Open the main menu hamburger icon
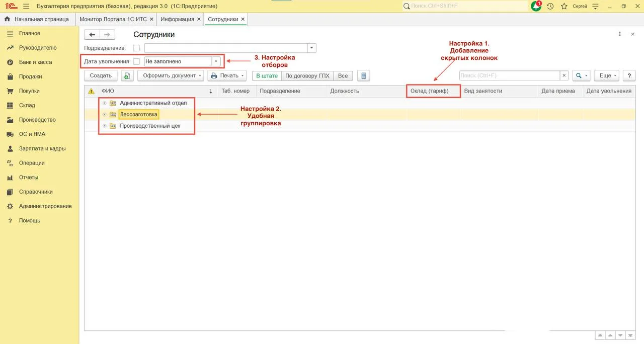The height and width of the screenshot is (344, 644). [26, 6]
